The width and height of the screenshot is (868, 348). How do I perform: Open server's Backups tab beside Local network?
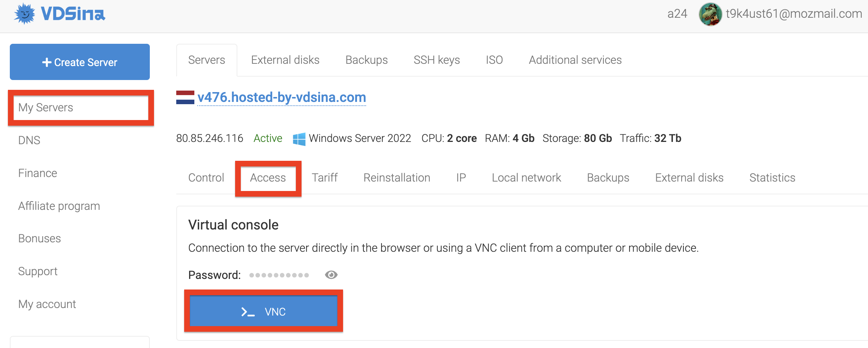(608, 177)
